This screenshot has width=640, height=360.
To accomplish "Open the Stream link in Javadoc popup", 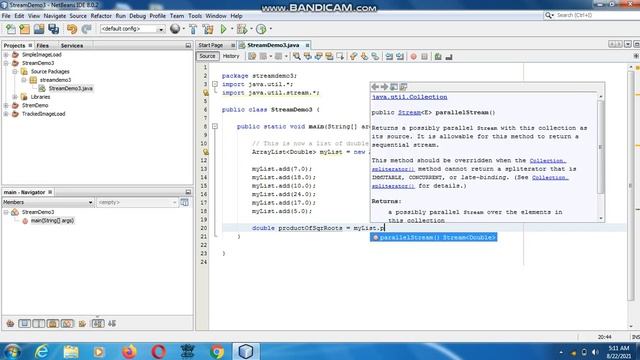I will (409, 113).
